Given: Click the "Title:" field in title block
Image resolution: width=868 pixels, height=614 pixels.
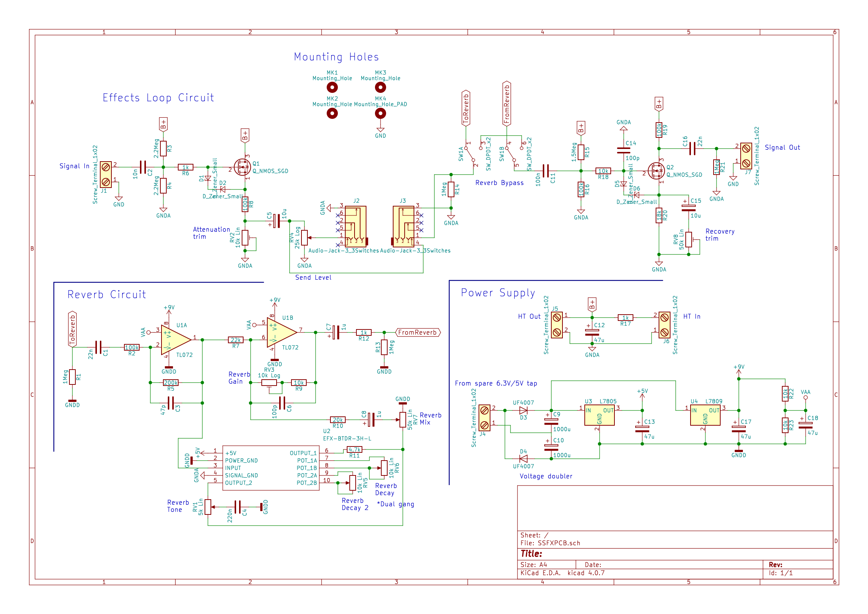Looking at the screenshot, I should 531,554.
